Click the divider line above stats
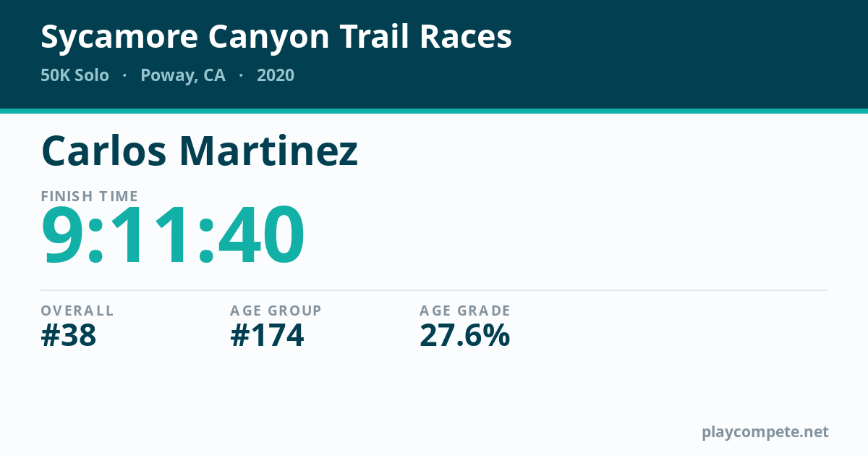The height and width of the screenshot is (456, 868). coord(434,290)
